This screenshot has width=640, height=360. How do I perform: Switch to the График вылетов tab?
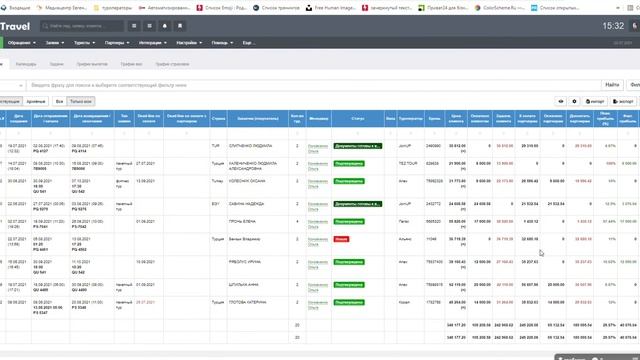pos(92,64)
